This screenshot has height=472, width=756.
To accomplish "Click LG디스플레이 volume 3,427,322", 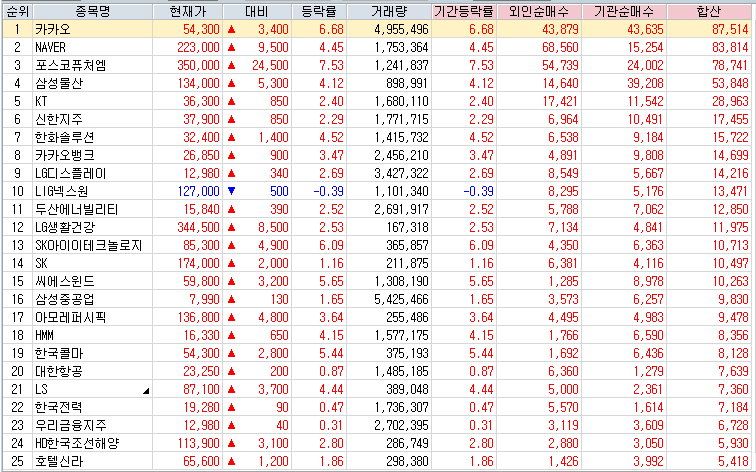I will point(401,173).
